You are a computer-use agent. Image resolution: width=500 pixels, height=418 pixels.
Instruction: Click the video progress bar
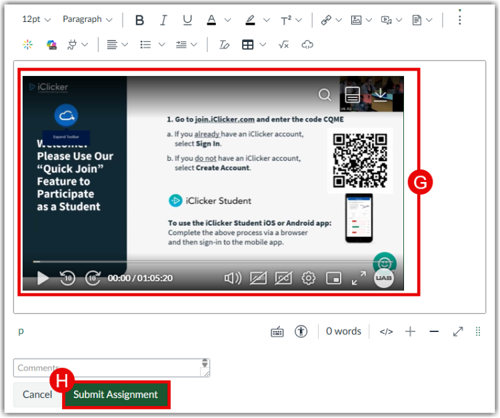coord(203,262)
